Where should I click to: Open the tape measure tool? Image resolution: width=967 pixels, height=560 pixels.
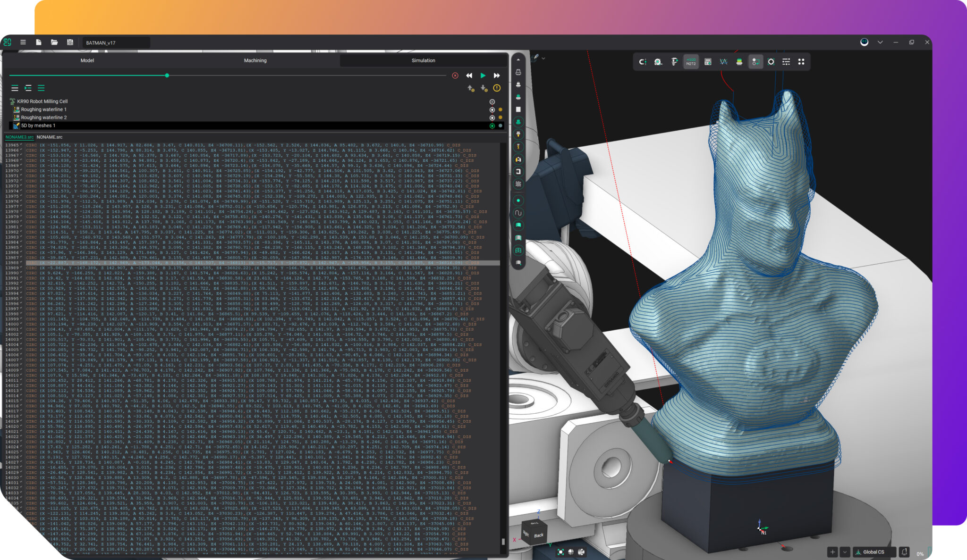pyautogui.click(x=658, y=62)
